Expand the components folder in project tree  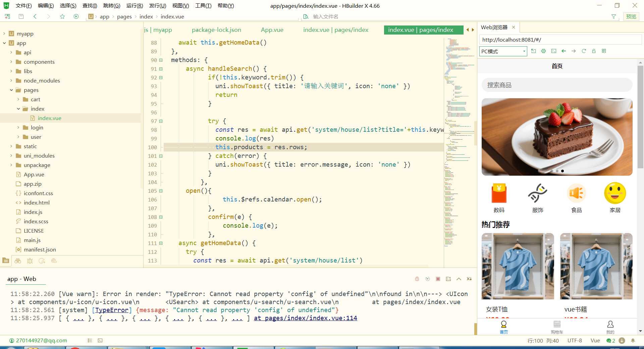(11, 62)
